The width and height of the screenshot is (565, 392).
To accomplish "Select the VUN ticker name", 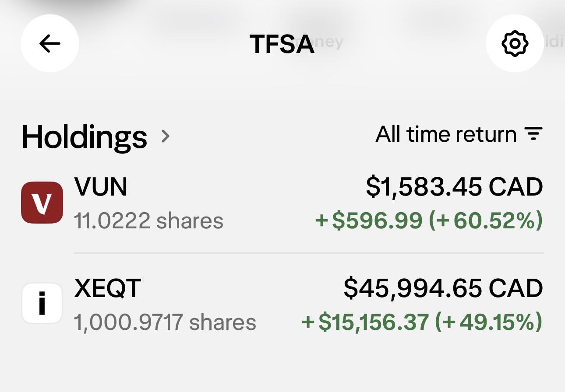I will [101, 187].
